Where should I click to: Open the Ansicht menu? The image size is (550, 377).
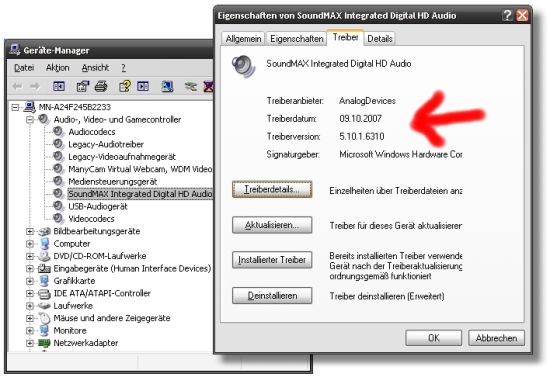(x=95, y=68)
